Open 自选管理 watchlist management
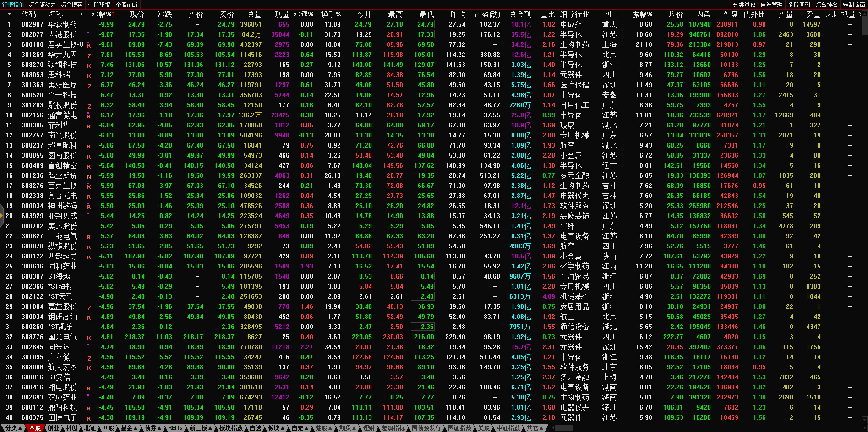868x432 pixels. [x=771, y=5]
